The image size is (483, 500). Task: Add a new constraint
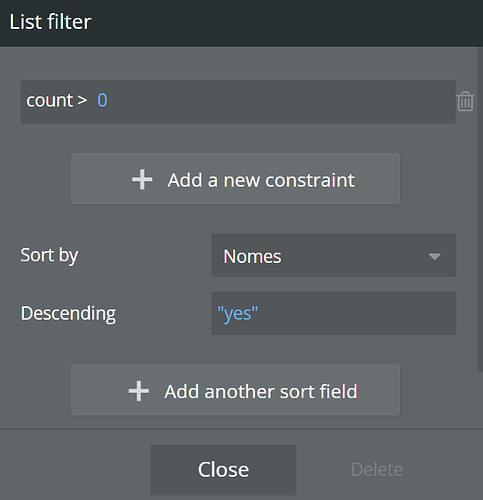(x=235, y=179)
